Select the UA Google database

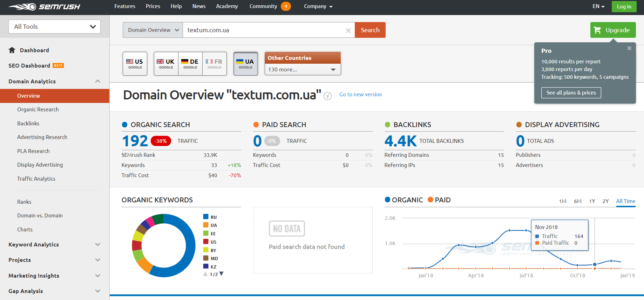click(246, 64)
